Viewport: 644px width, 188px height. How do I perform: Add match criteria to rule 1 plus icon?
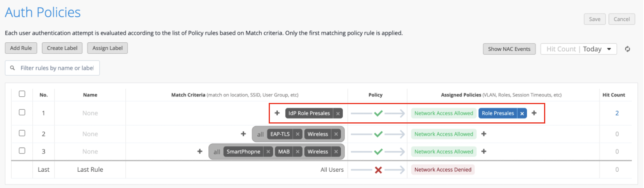click(277, 113)
